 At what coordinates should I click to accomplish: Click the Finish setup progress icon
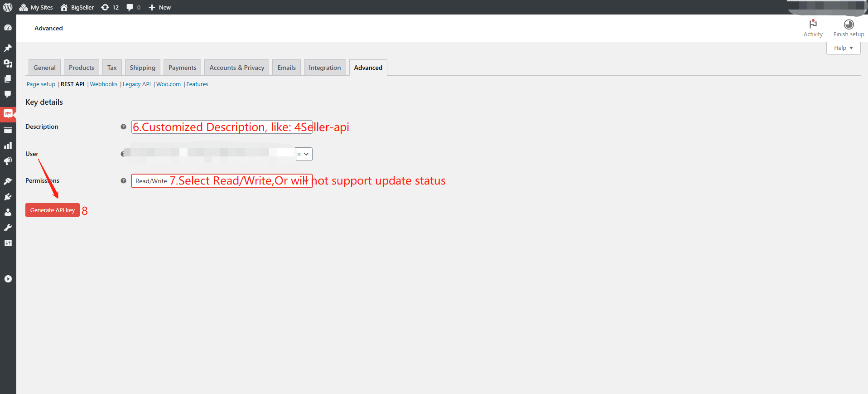[849, 24]
